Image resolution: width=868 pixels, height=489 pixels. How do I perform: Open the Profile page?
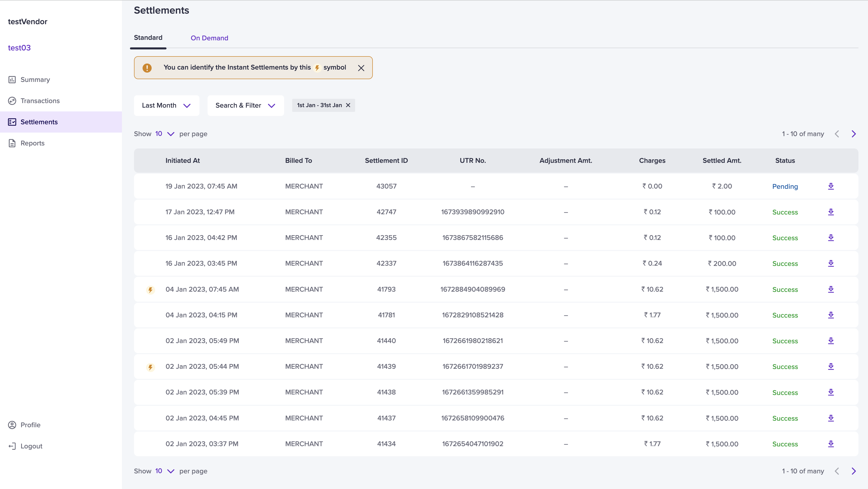click(30, 425)
